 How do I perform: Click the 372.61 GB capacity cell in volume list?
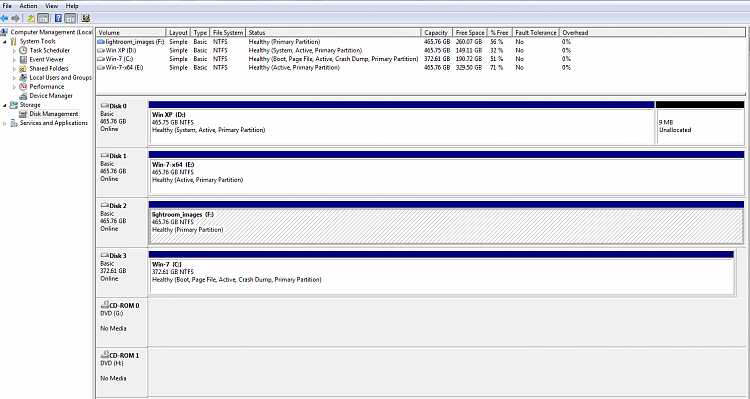(x=437, y=59)
